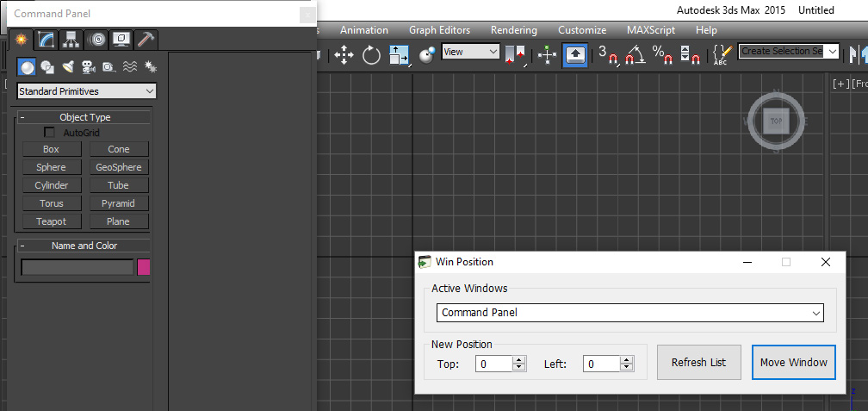Open the View reference coordinate dropdown
Screen dimensions: 868x411
[x=493, y=52]
